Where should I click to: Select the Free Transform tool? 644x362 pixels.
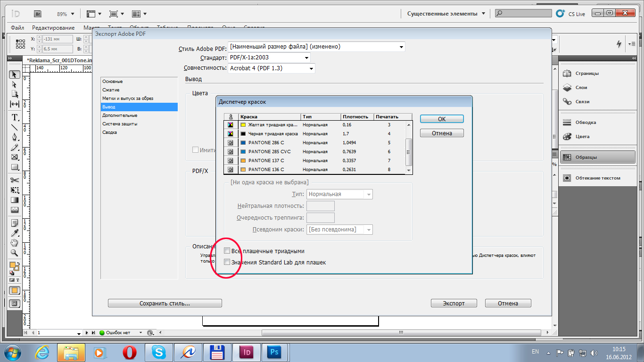click(x=15, y=190)
